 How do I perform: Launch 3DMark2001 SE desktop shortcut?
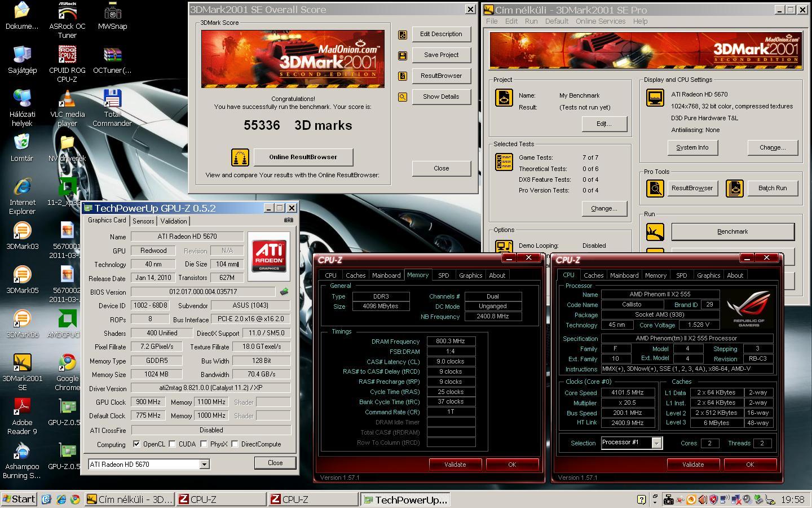(22, 372)
